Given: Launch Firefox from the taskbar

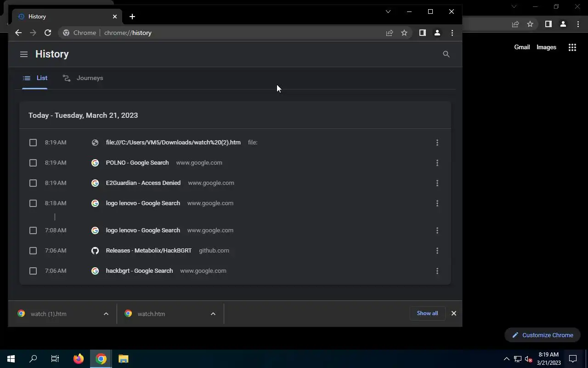Looking at the screenshot, I should click(x=79, y=359).
